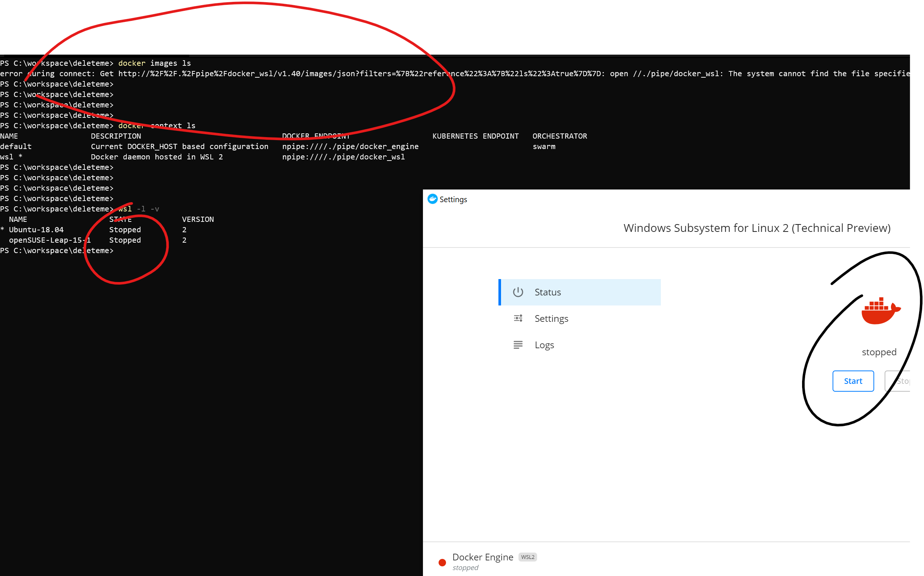This screenshot has height=576, width=924.
Task: Start the Docker Engine with the Start button
Action: point(853,381)
